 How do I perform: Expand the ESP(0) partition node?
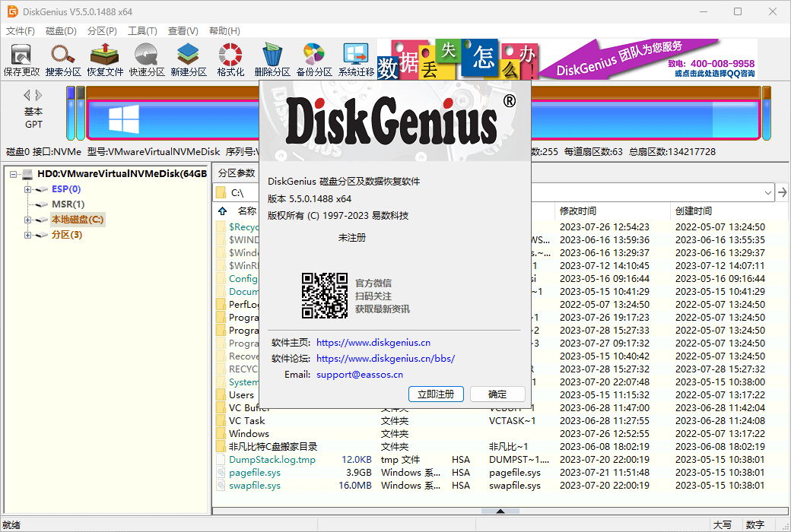click(28, 188)
